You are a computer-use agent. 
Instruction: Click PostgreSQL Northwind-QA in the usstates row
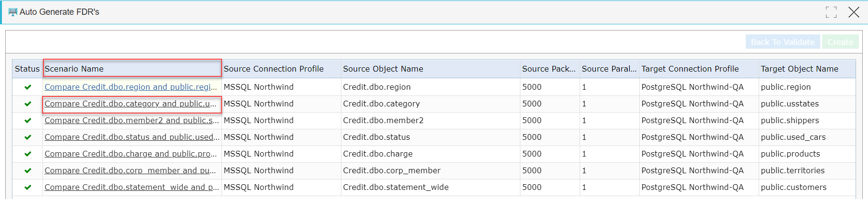pyautogui.click(x=692, y=104)
